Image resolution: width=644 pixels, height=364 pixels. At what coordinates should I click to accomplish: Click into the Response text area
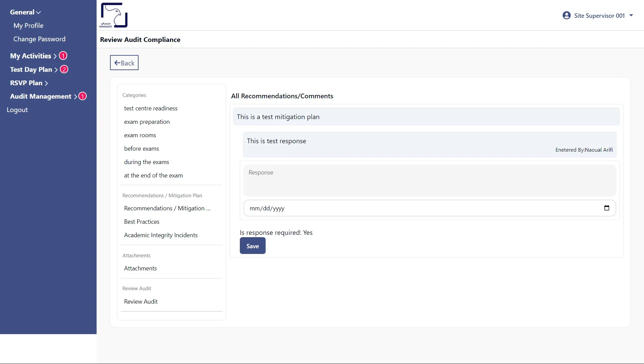(429, 180)
